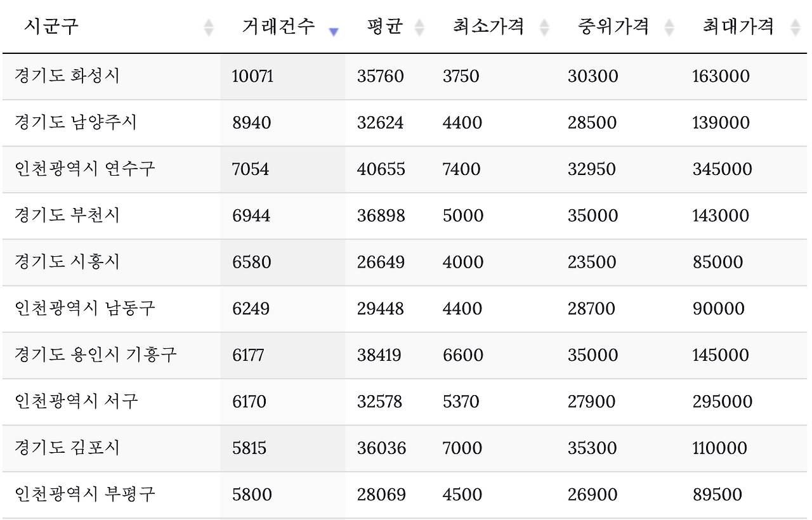Viewport: 812px width, 520px height.
Task: Sort the table by the 시군구 column header
Action: (x=38, y=27)
